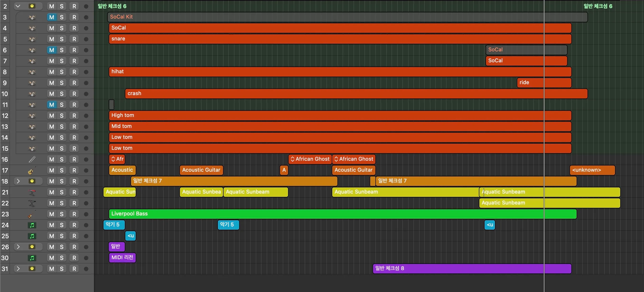Expand the track 31 stack disclosure arrow
Image resolution: width=644 pixels, height=292 pixels.
point(18,269)
